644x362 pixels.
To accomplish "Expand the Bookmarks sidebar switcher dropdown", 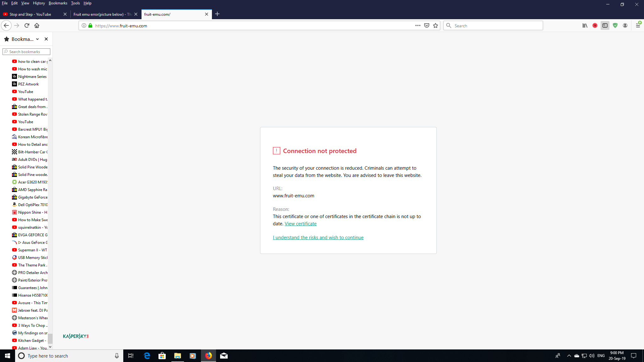I will point(37,39).
